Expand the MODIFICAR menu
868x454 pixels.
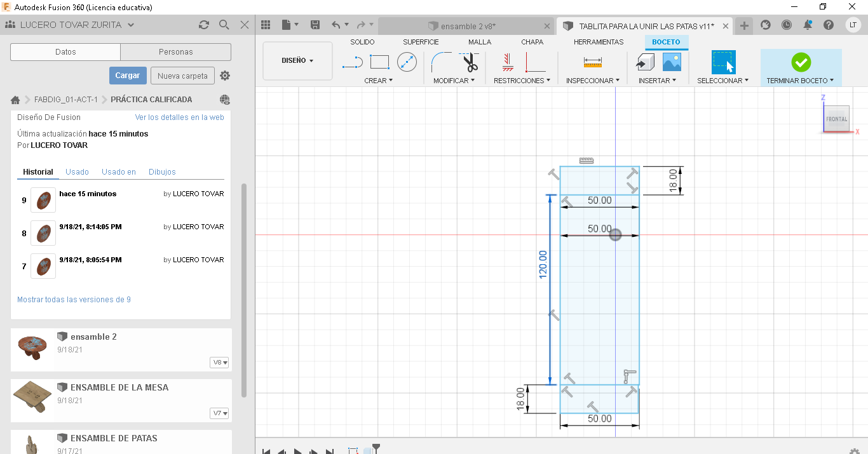pos(454,81)
